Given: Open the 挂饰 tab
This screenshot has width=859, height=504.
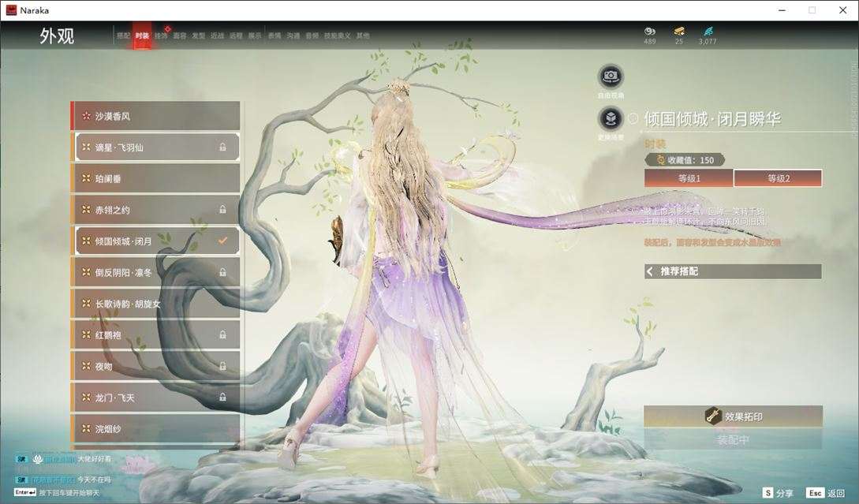Looking at the screenshot, I should coord(161,35).
